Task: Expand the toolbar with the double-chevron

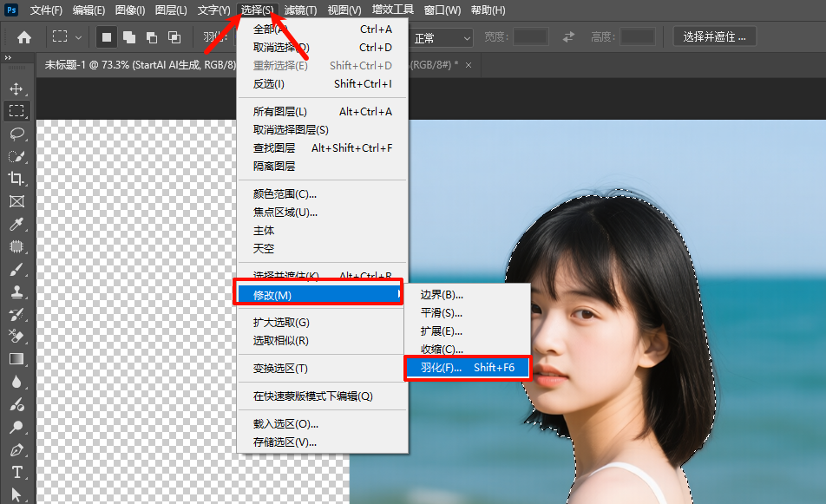Action: [10, 59]
